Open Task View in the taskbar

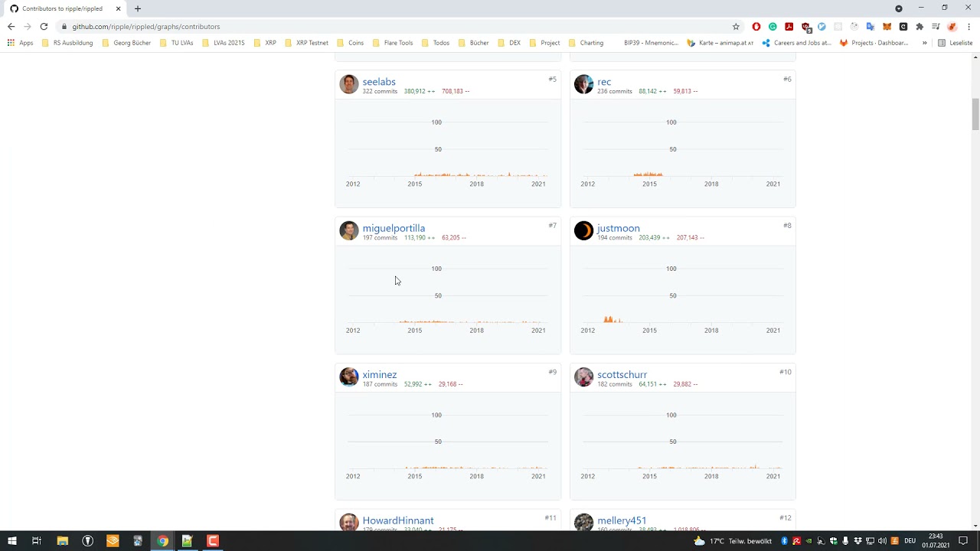click(x=37, y=541)
